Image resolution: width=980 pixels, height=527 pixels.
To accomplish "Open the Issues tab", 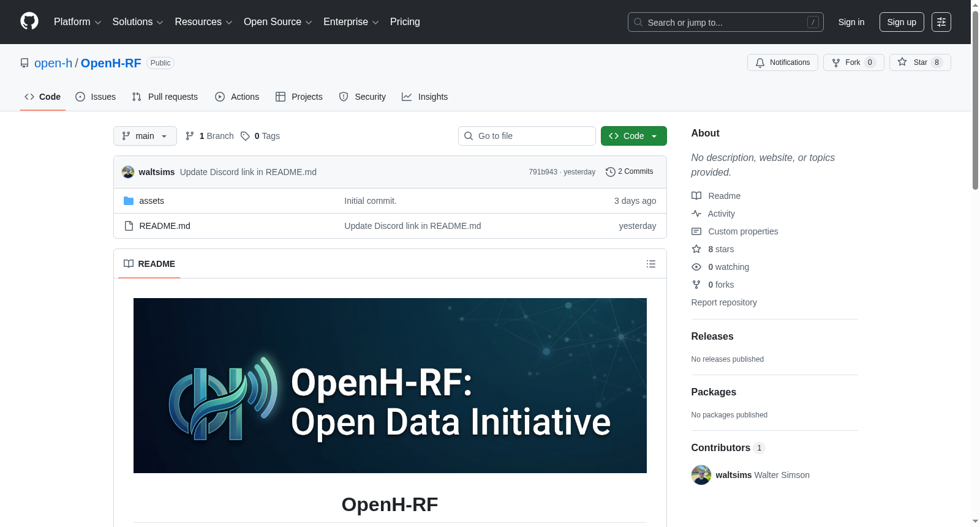I will coord(96,97).
